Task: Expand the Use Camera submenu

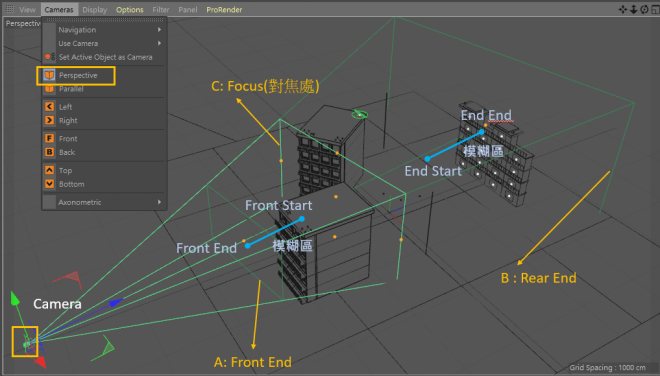Action: [x=104, y=43]
